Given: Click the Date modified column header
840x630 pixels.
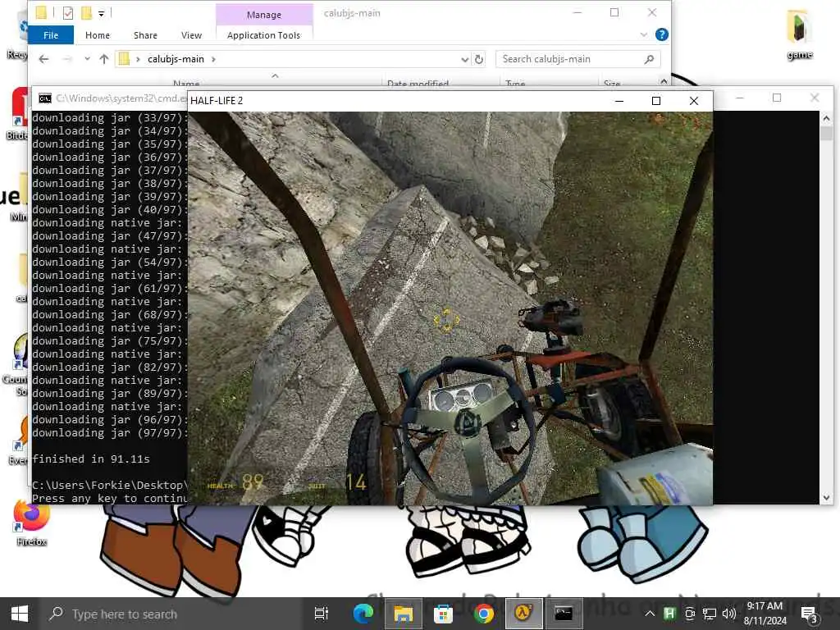Looking at the screenshot, I should tap(418, 84).
